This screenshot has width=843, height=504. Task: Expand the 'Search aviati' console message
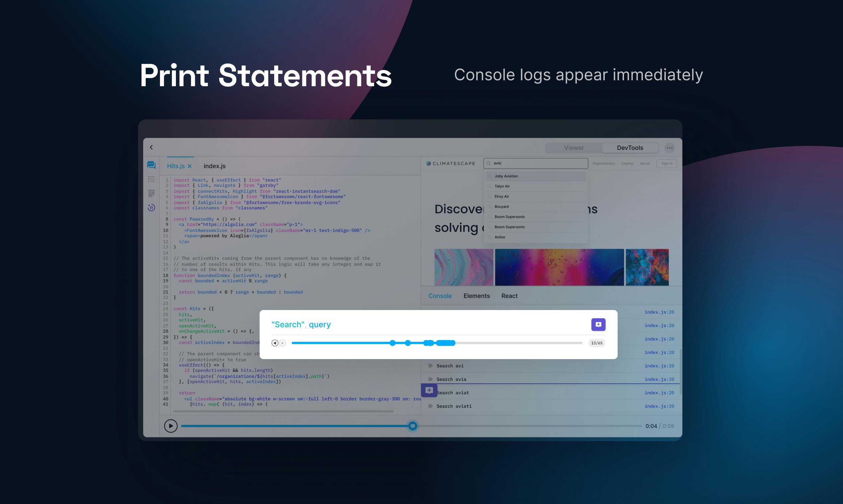[430, 406]
